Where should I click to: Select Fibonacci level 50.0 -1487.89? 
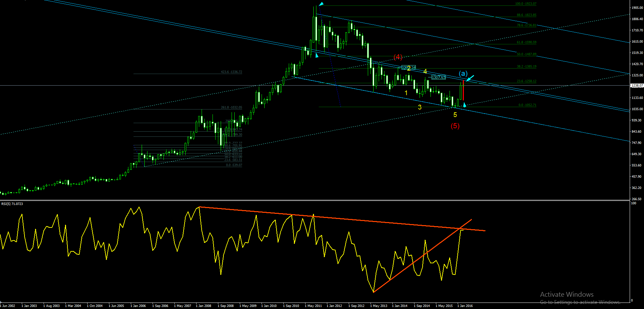(527, 54)
